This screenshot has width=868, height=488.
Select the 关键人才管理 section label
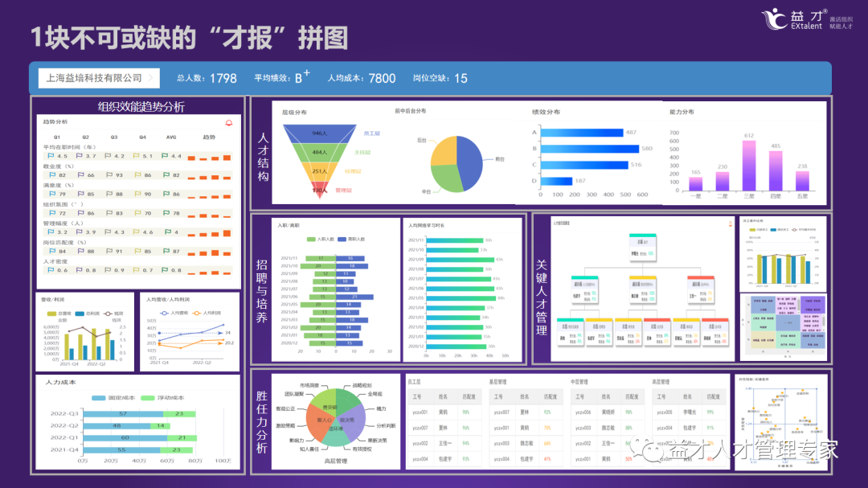[542, 297]
